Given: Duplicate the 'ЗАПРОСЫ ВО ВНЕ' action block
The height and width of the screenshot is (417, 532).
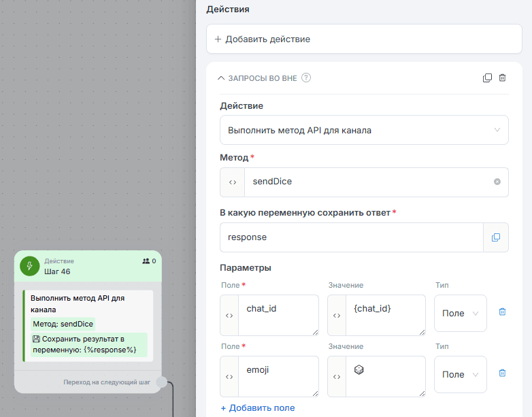Looking at the screenshot, I should click(x=487, y=78).
